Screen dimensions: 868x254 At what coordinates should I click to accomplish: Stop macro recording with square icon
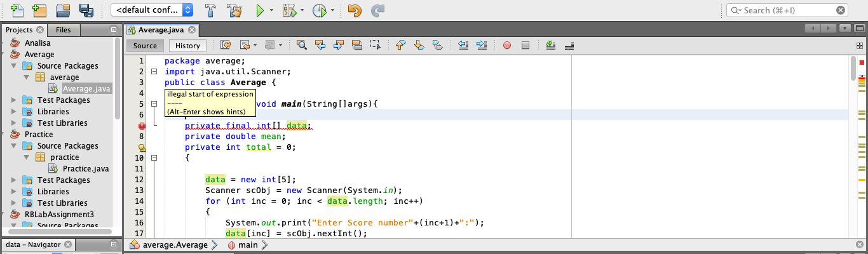(x=526, y=45)
